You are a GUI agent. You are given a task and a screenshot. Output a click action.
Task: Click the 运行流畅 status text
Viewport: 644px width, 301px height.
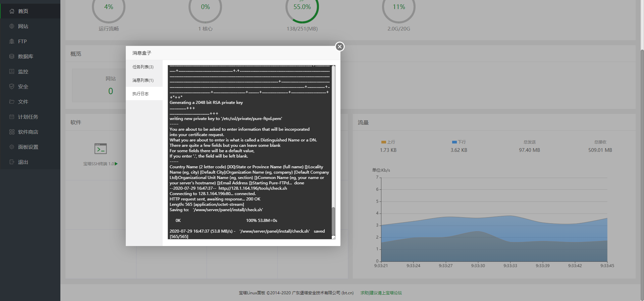109,29
